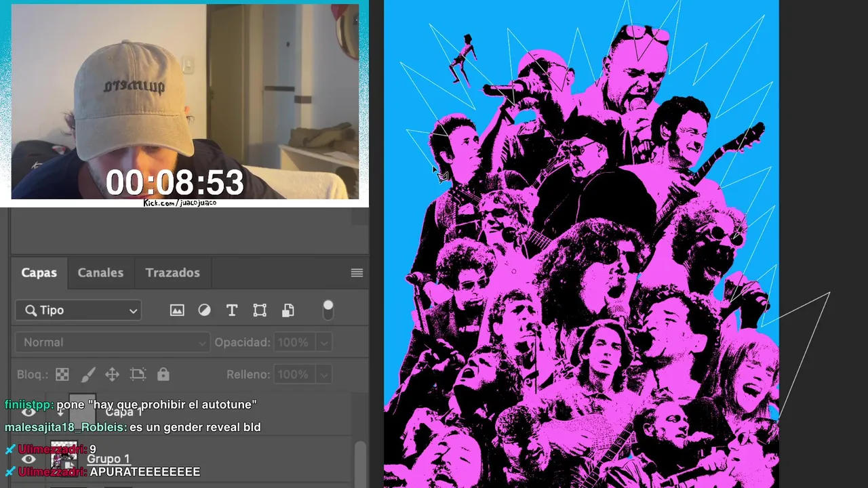
Task: Filter layers by pixel image icon
Action: (x=177, y=310)
